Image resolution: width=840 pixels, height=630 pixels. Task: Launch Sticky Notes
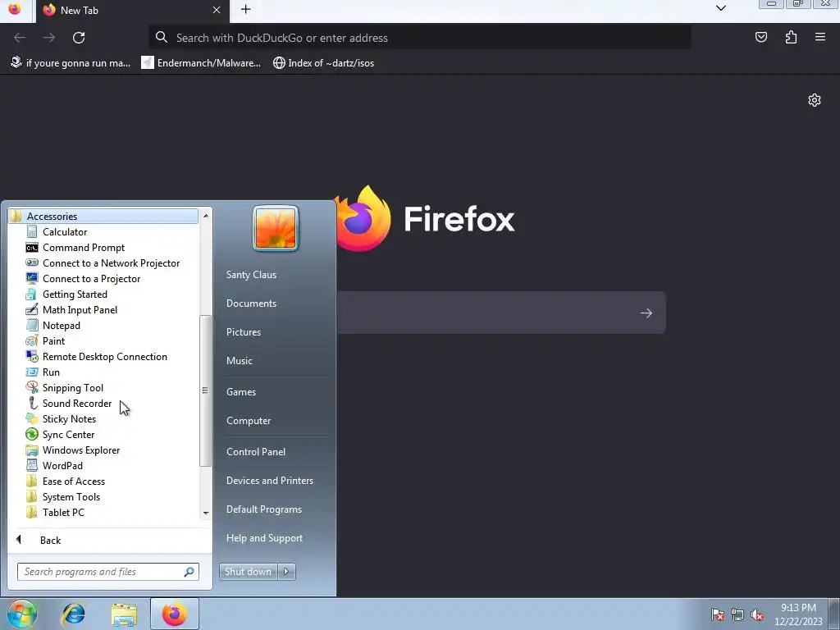pyautogui.click(x=69, y=419)
